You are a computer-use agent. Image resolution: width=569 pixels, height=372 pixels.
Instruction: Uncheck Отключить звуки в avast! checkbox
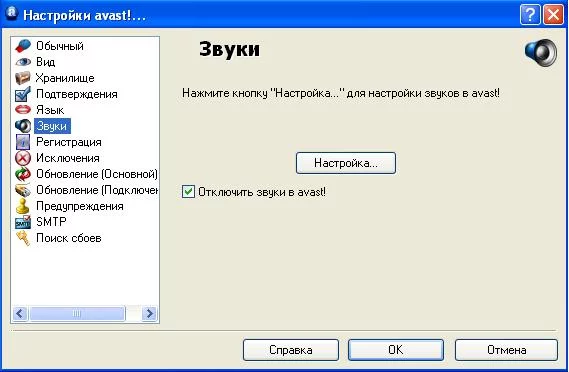point(188,192)
